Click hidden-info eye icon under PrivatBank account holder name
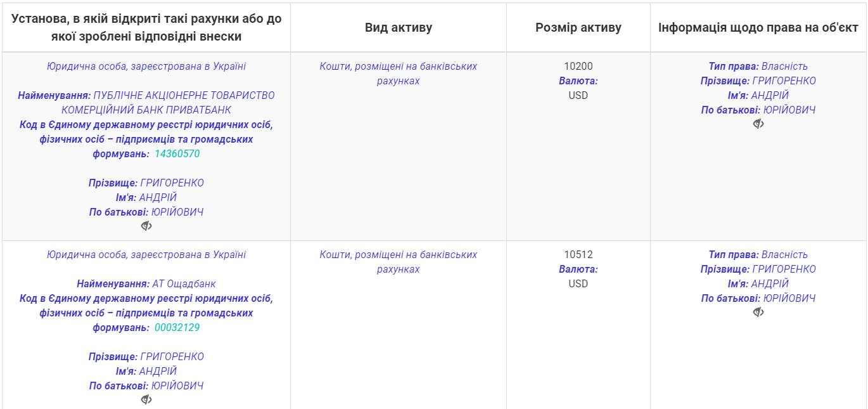This screenshot has width=868, height=409. tap(146, 226)
